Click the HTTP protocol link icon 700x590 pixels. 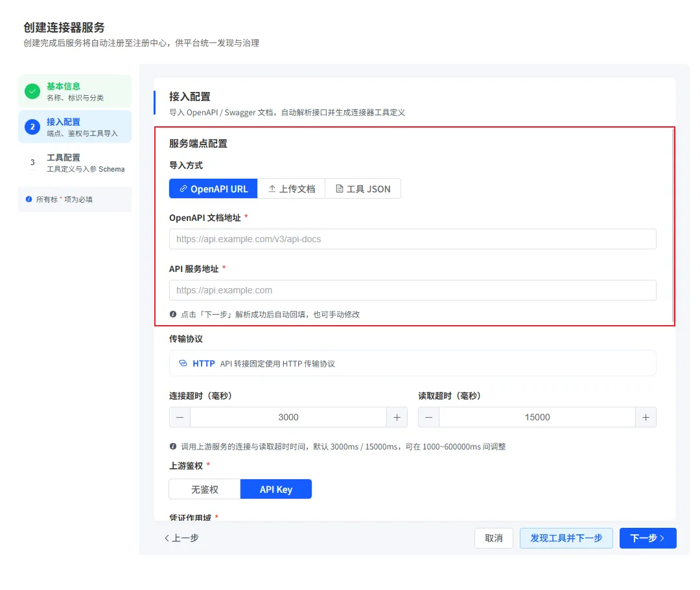[183, 363]
